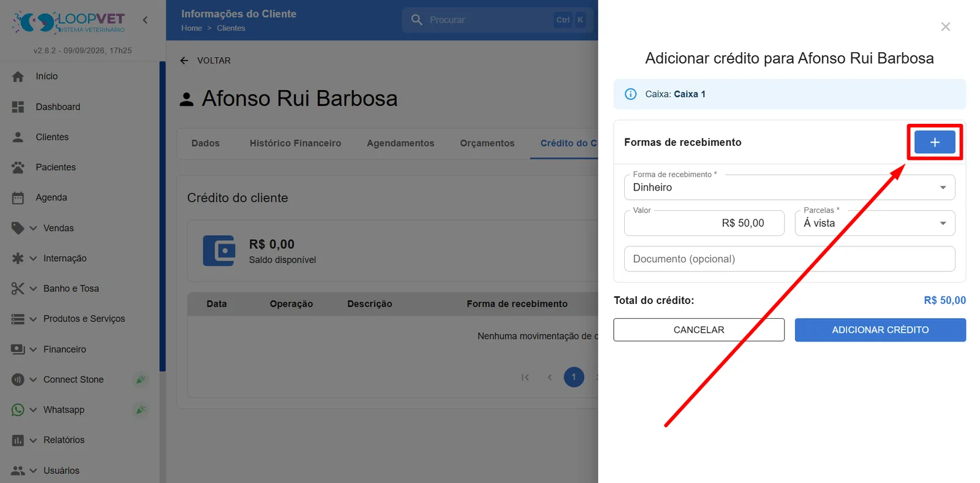Click the Financeiro money icon
Screen dimensions: 980x483
click(18, 349)
